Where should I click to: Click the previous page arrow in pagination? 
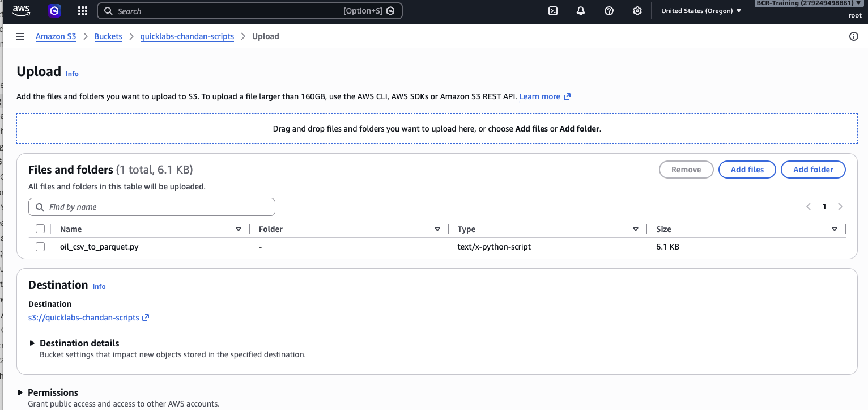point(809,206)
